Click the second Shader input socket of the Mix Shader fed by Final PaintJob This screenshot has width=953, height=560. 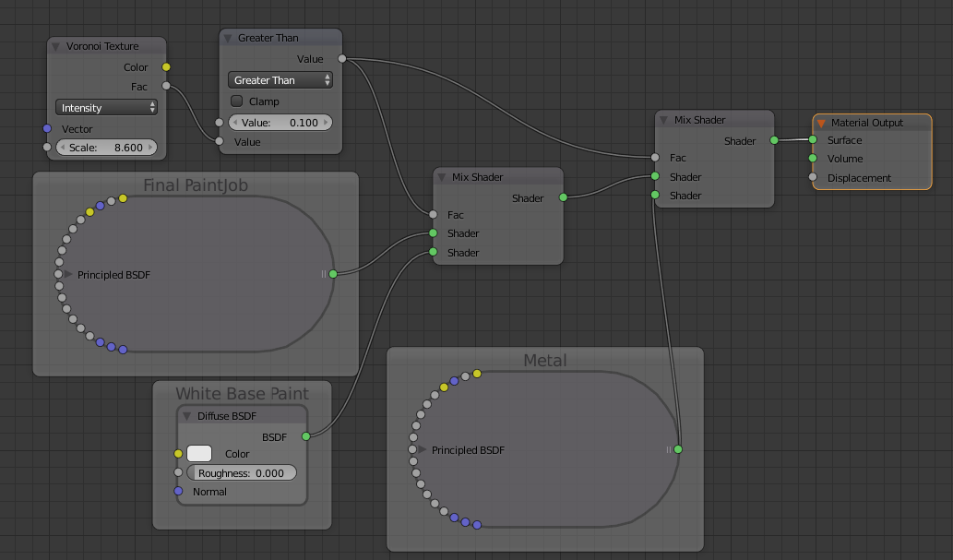coord(433,252)
